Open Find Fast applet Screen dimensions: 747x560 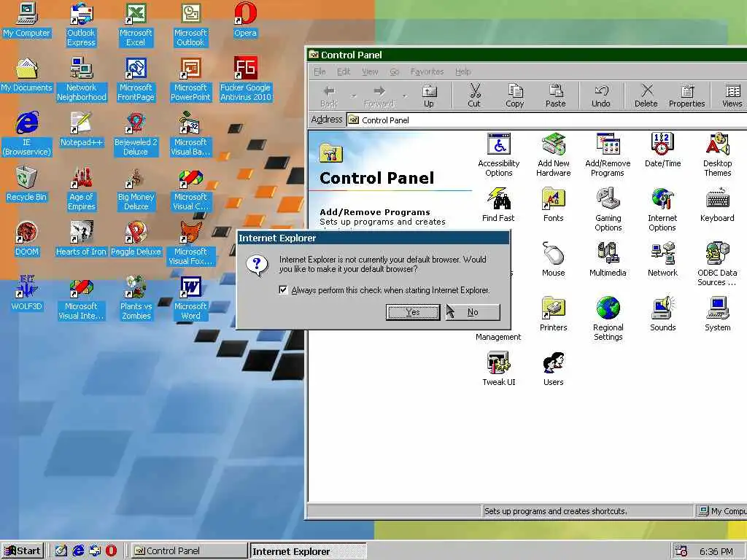(x=498, y=205)
